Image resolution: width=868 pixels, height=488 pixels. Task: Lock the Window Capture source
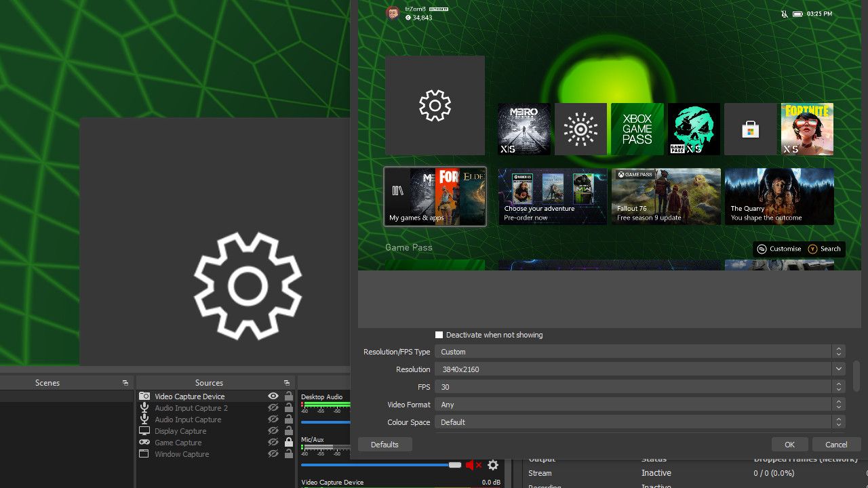(289, 454)
